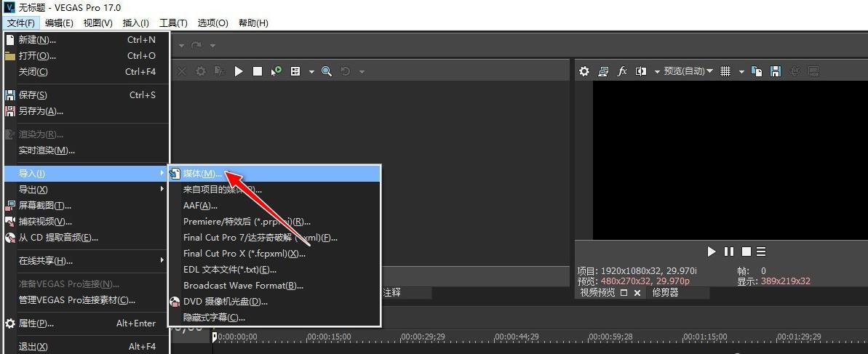Screen dimensions: 868x354
Task: Open the 选项(O) menu
Action: [213, 23]
